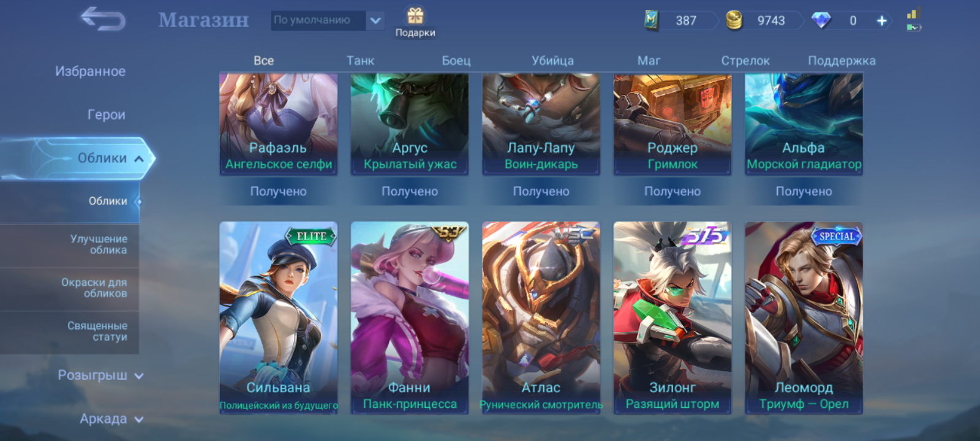Tap the network signal status icon

914,13
